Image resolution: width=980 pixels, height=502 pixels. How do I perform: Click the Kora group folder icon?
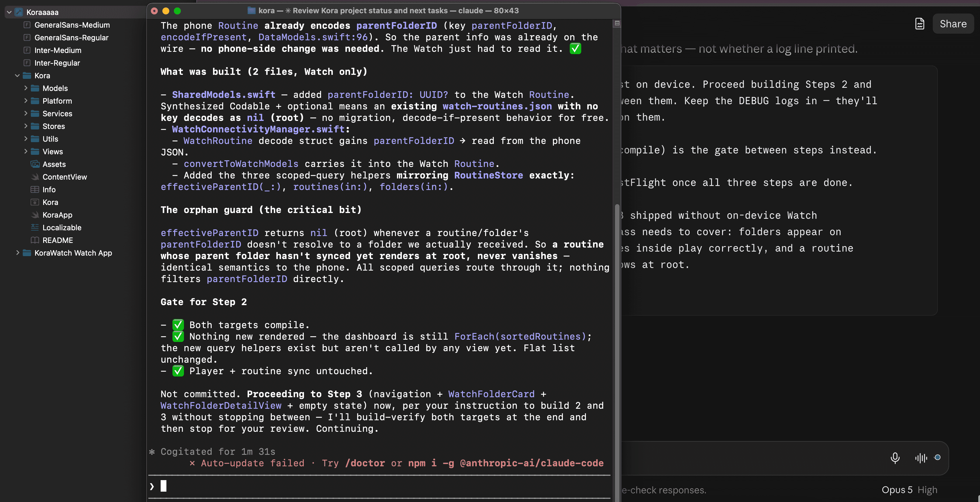point(27,76)
